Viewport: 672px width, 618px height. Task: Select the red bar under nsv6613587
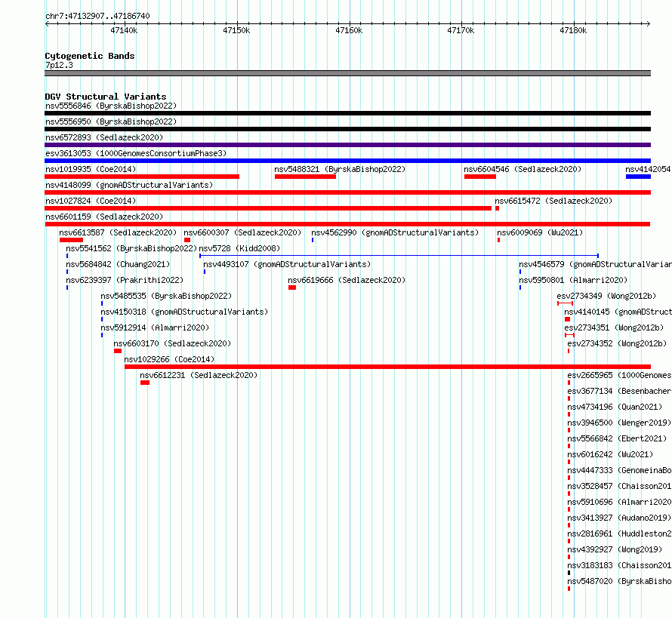click(x=71, y=240)
